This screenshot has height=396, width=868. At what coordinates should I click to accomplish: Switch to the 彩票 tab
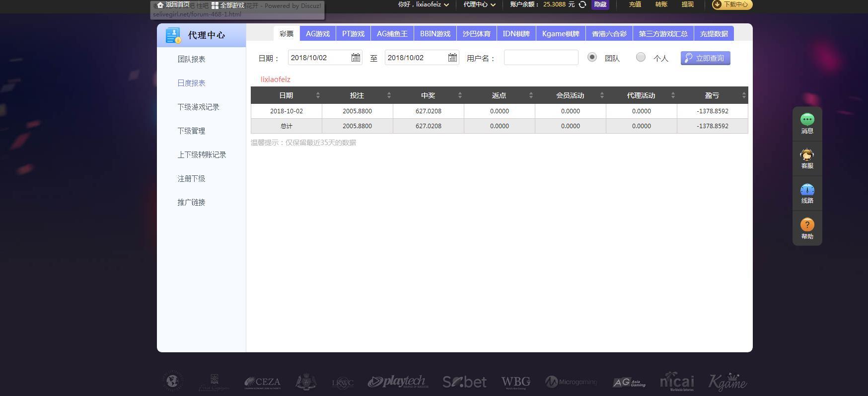[287, 34]
